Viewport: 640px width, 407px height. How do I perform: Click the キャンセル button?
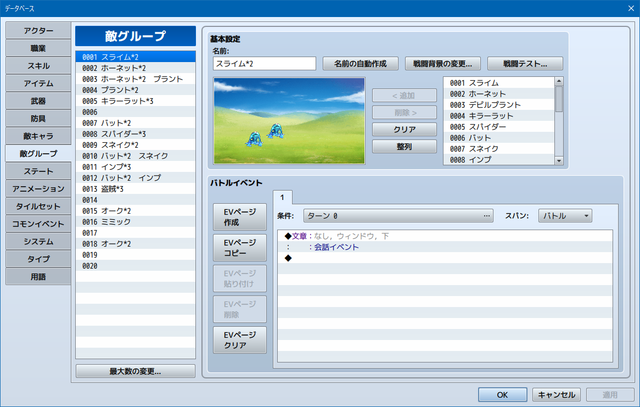556,395
